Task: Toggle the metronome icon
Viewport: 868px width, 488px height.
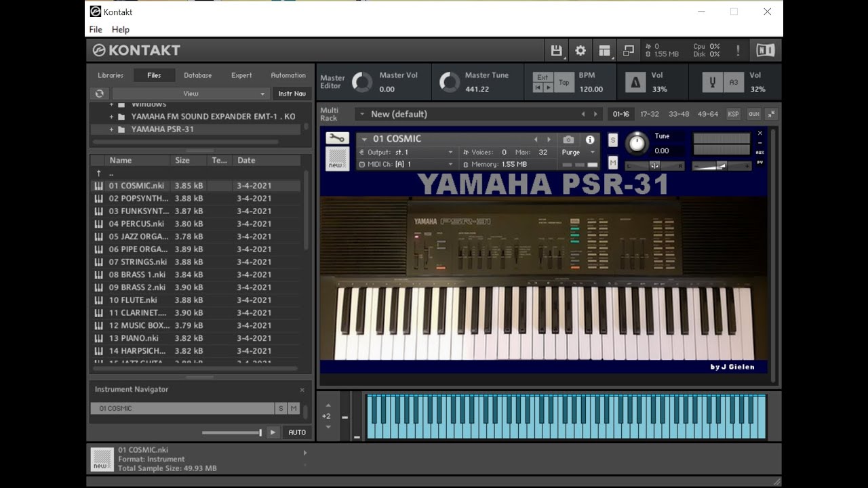Action: 635,82
